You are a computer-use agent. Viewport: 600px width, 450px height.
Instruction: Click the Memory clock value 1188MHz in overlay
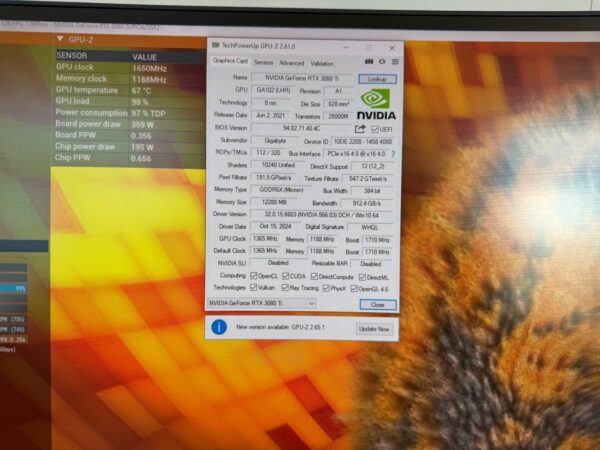click(x=149, y=80)
